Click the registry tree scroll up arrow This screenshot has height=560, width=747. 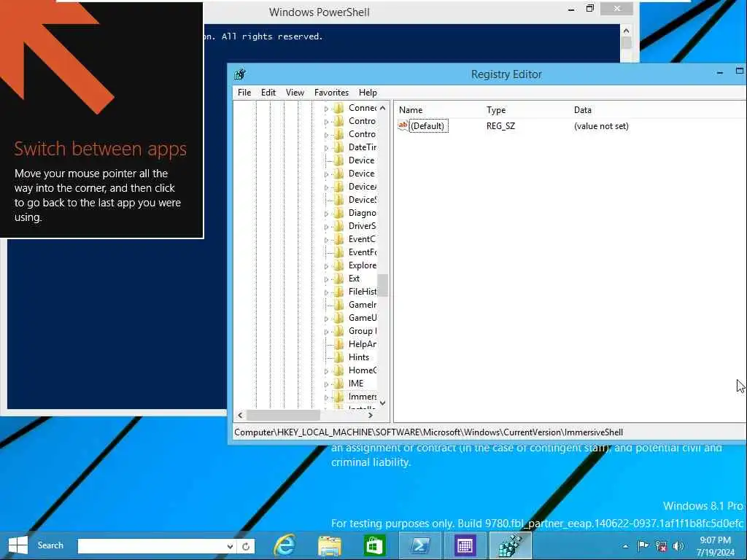click(x=382, y=108)
